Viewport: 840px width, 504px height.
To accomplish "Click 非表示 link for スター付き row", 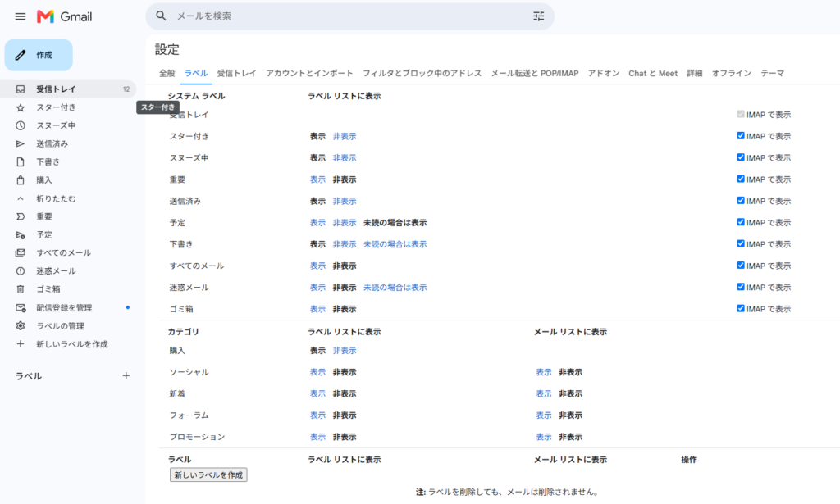I will click(345, 136).
